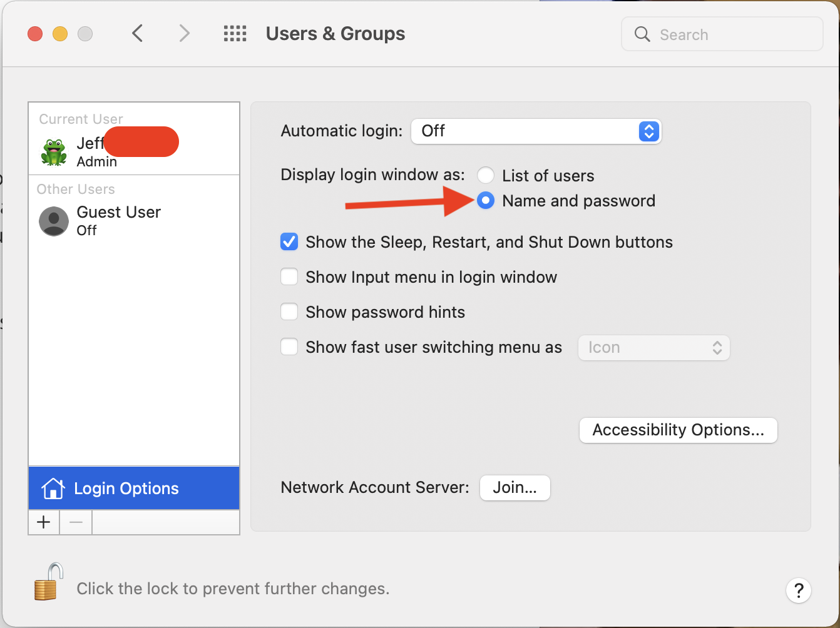Enable Show Input menu in login window

pos(289,277)
